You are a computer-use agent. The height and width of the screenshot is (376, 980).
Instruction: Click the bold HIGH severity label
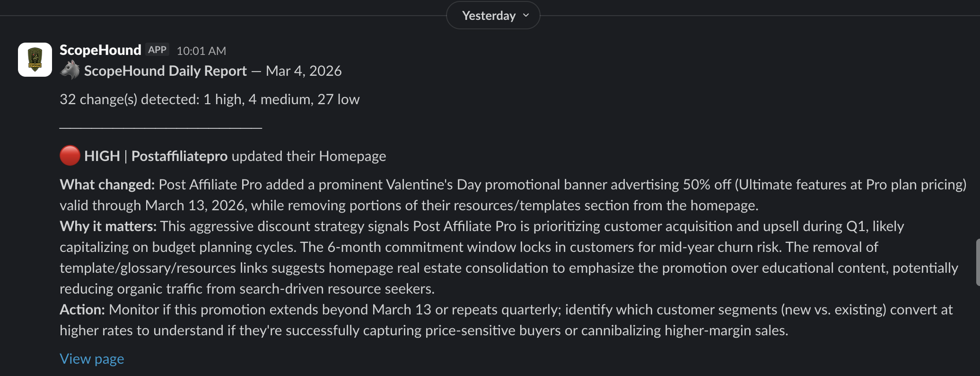coord(102,156)
